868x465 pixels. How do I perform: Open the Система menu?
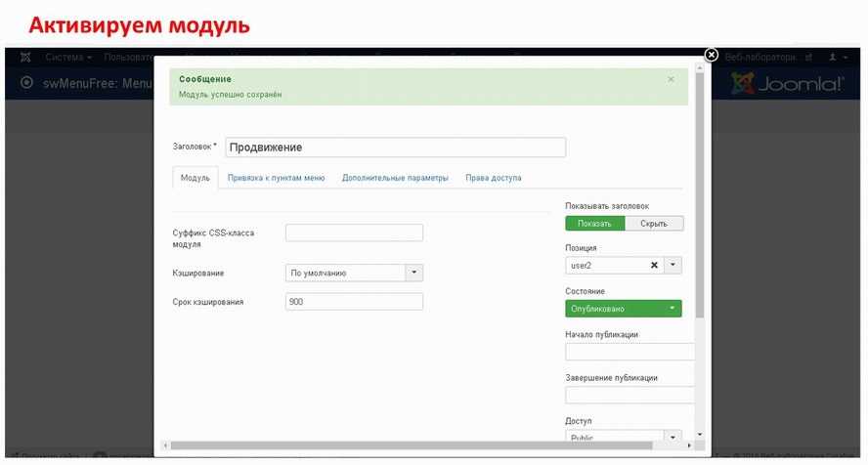pyautogui.click(x=68, y=59)
